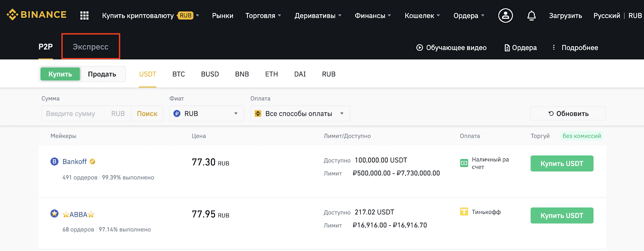The height and width of the screenshot is (251, 644).
Task: Expand the Торговля dropdown
Action: click(x=263, y=16)
